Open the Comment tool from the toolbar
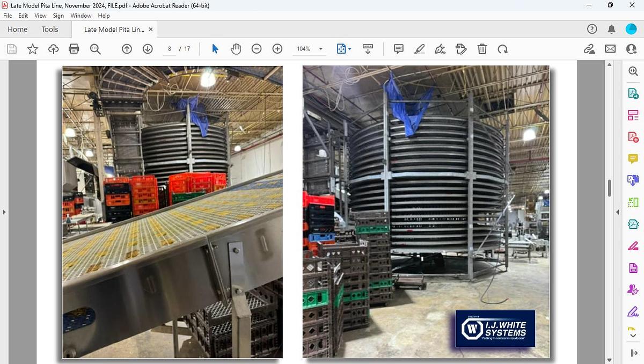Image resolution: width=644 pixels, height=364 pixels. (x=398, y=49)
